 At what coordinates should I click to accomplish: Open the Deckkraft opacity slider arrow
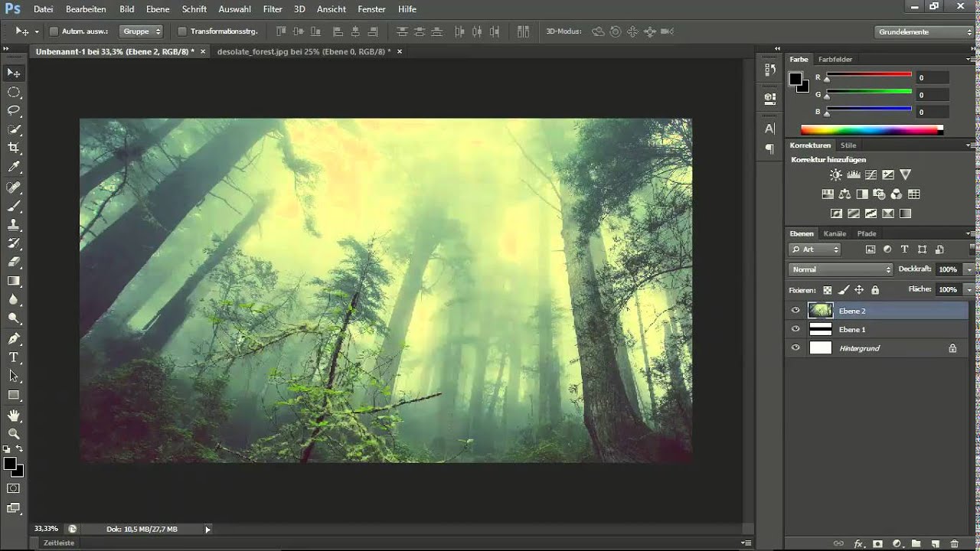(x=969, y=269)
